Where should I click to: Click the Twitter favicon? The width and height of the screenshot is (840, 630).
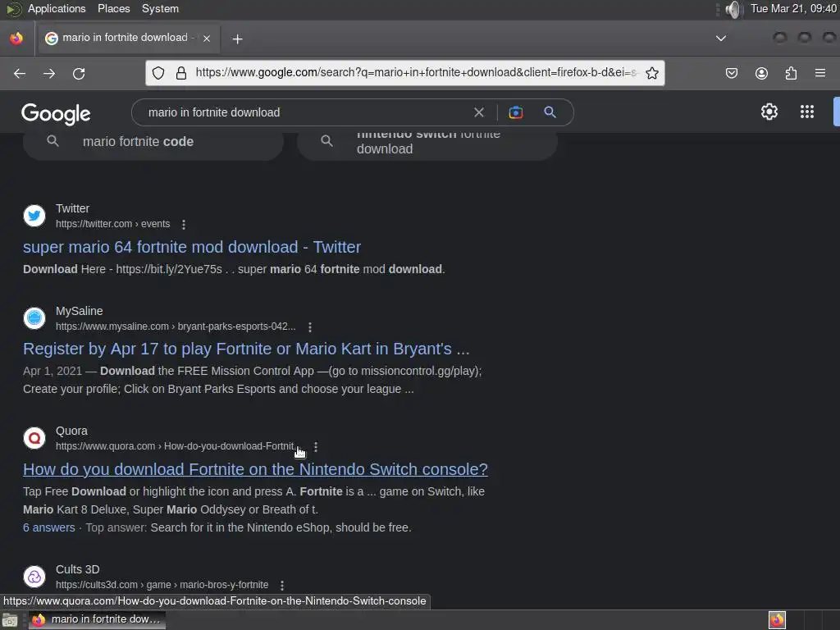34,216
